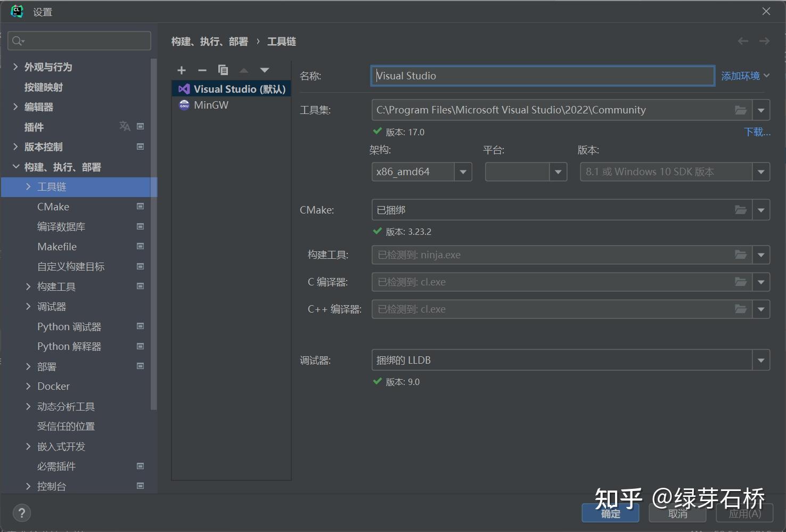Viewport: 786px width, 532px height.
Task: Move the selected toolchain up
Action: click(x=243, y=70)
